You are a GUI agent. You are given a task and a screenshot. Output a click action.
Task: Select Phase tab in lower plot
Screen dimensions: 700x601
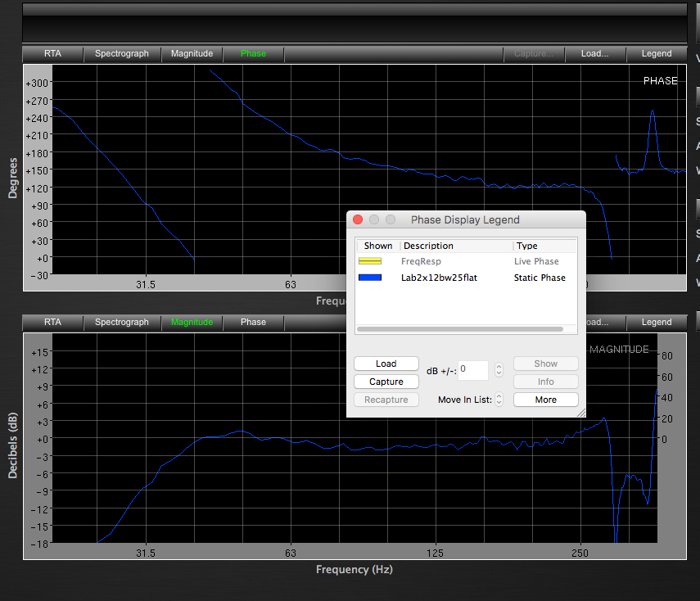click(253, 323)
